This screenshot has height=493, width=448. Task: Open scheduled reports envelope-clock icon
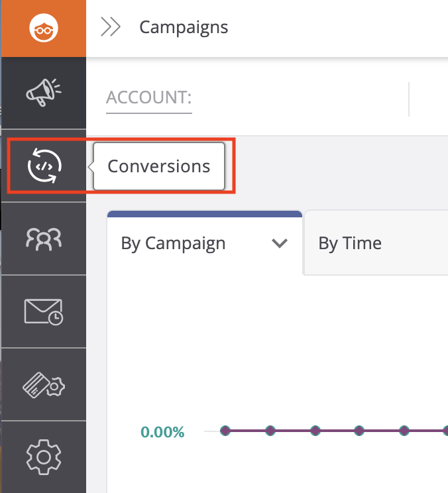[x=44, y=311]
